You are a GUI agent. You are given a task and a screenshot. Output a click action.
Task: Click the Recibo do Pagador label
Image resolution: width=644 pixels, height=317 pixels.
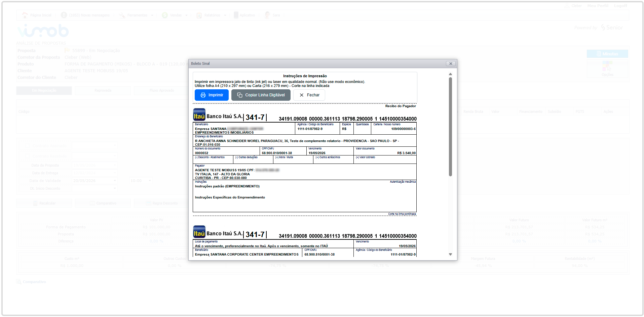(401, 106)
